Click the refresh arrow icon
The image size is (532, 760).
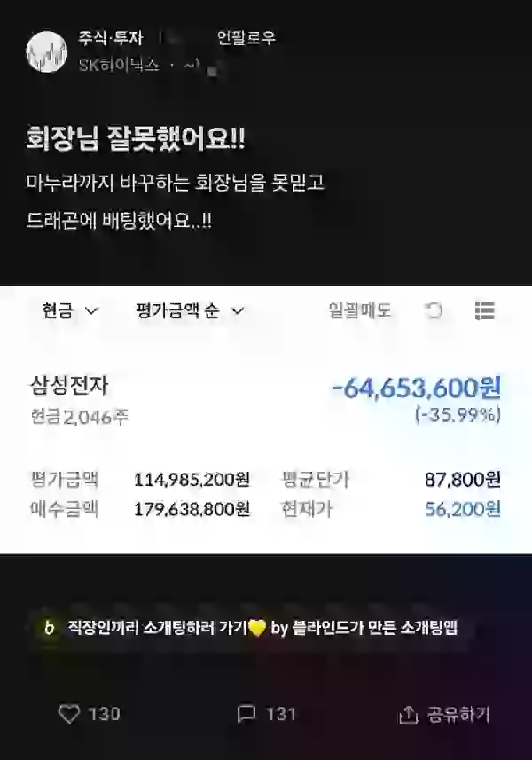(434, 310)
